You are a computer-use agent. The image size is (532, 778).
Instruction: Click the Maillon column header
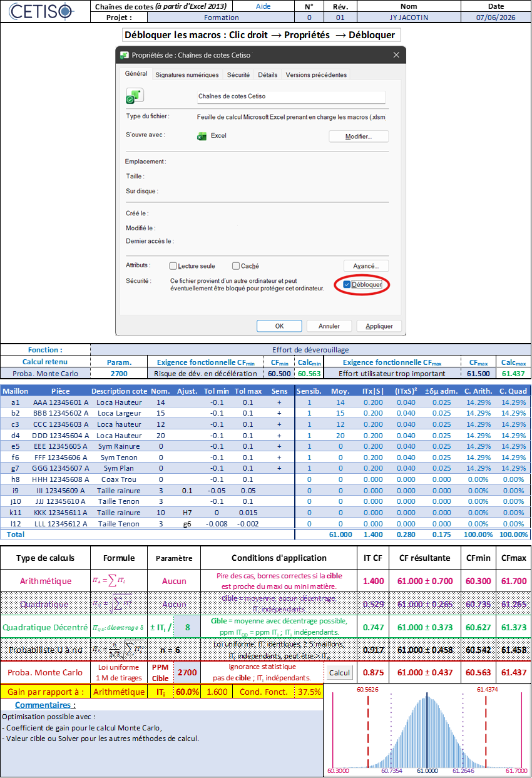point(16,391)
